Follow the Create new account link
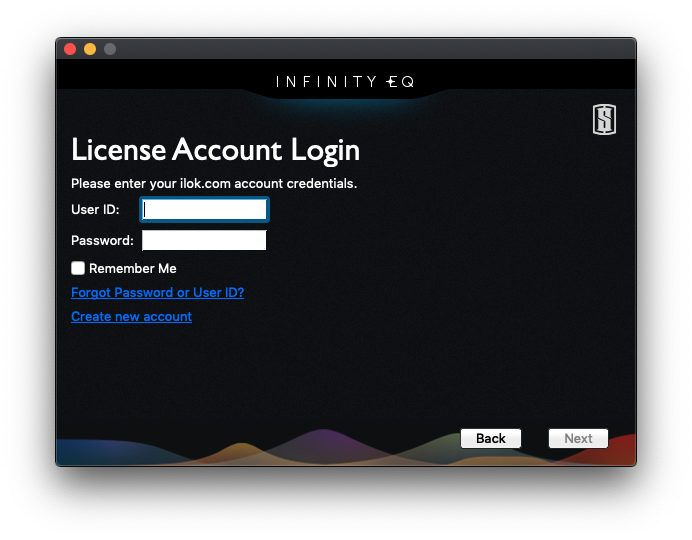692x540 pixels. [131, 317]
